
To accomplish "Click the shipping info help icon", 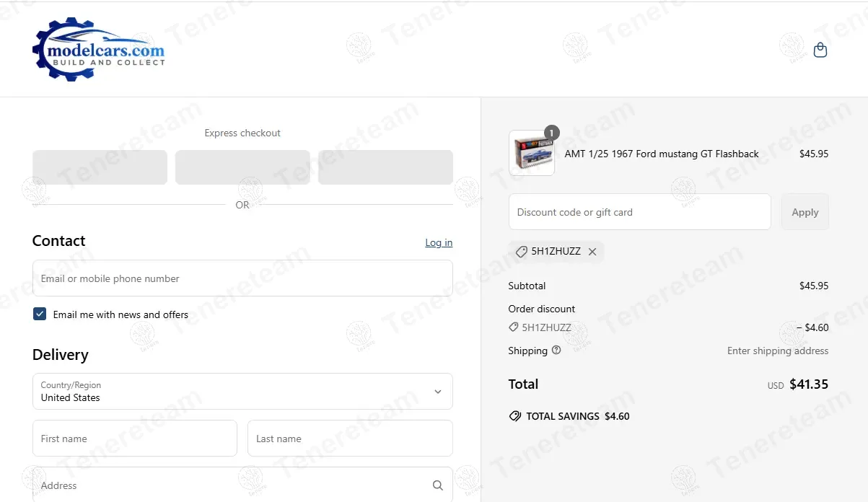I will click(556, 351).
